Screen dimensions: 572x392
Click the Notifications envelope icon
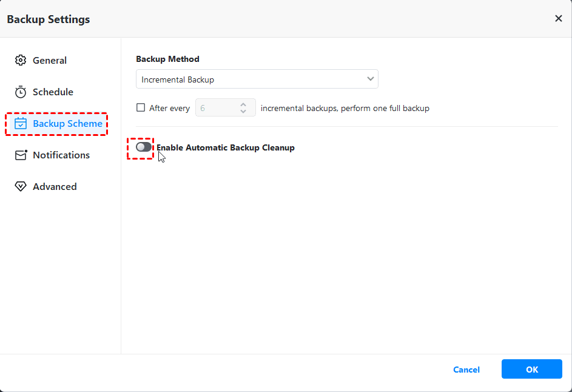21,155
